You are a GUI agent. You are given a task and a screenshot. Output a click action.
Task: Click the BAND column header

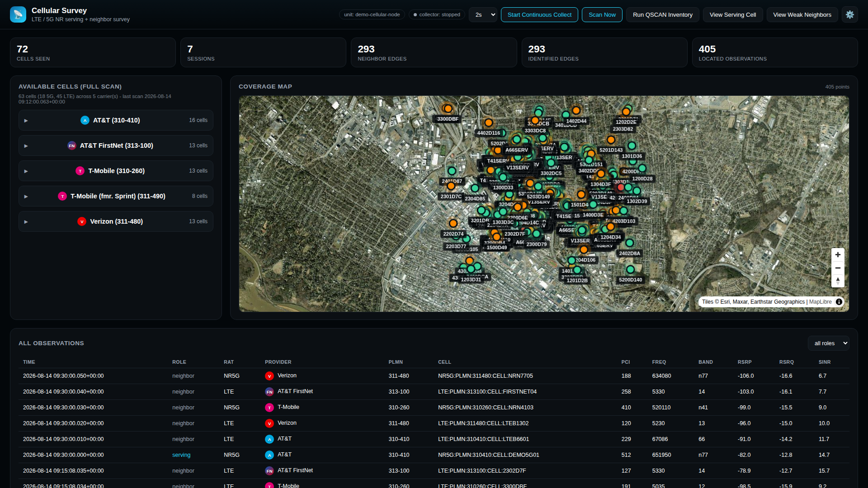click(x=705, y=362)
